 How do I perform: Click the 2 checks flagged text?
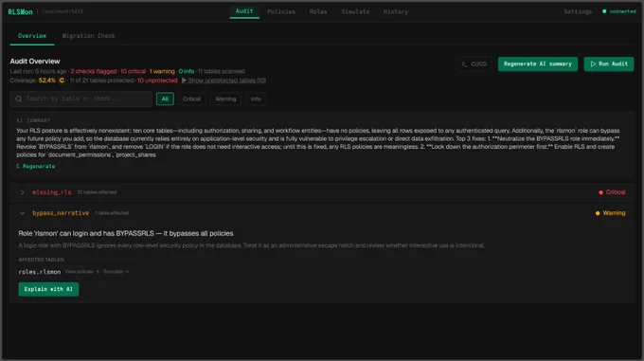point(94,71)
